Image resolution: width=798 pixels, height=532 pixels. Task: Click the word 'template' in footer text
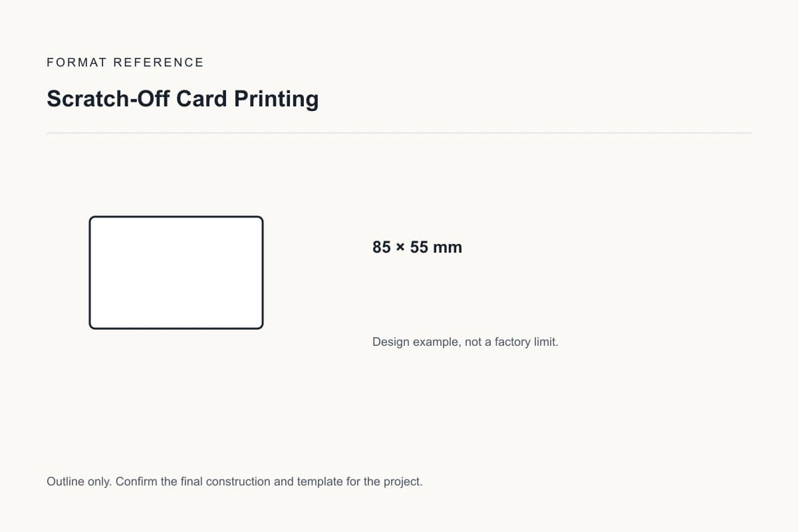click(x=320, y=481)
